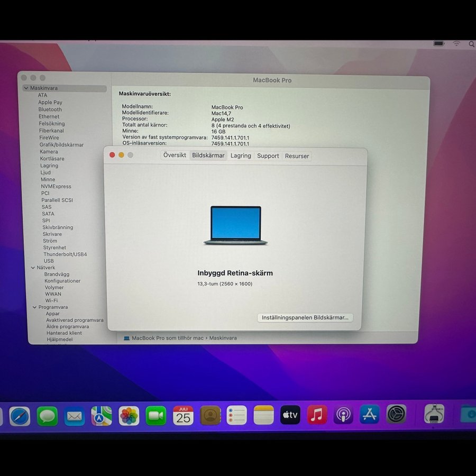Switch to the Resurser tab
Image resolution: width=476 pixels, height=476 pixels.
coord(297,156)
